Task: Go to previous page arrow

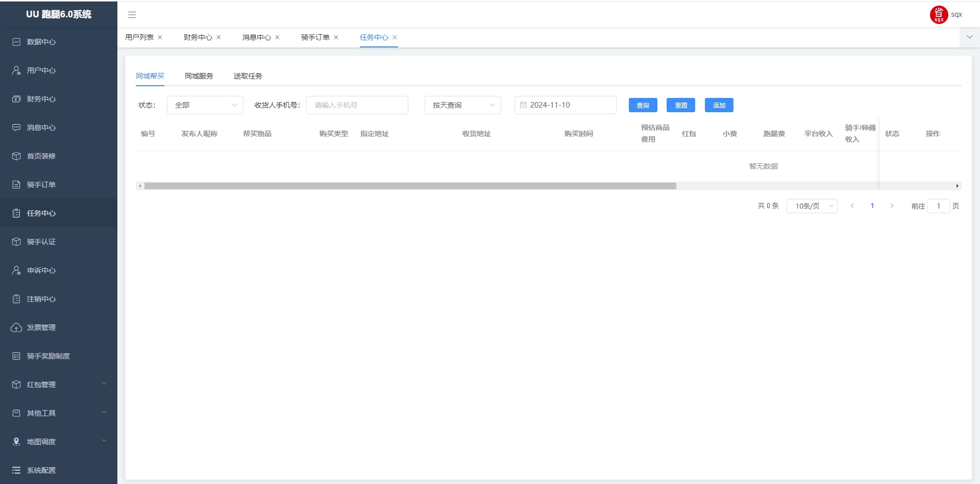Action: 852,206
